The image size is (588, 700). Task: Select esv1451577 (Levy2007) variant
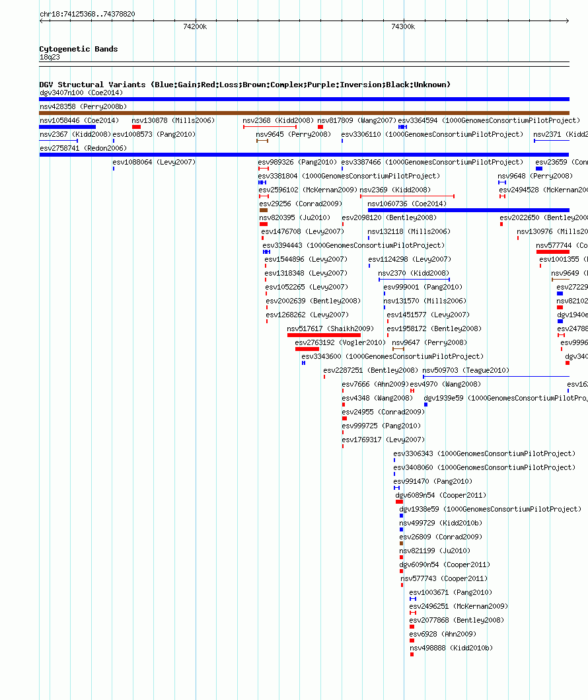tap(428, 314)
